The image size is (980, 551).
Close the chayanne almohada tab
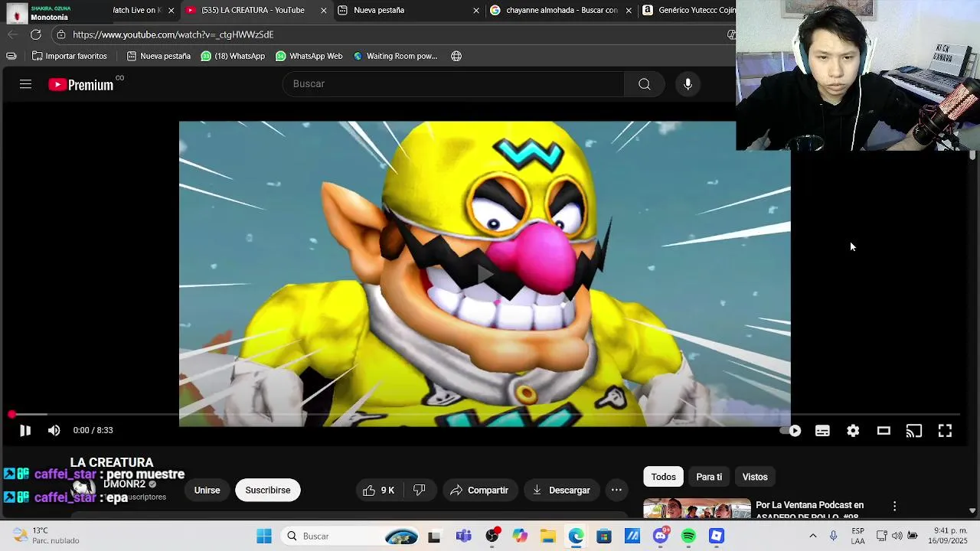coord(629,11)
